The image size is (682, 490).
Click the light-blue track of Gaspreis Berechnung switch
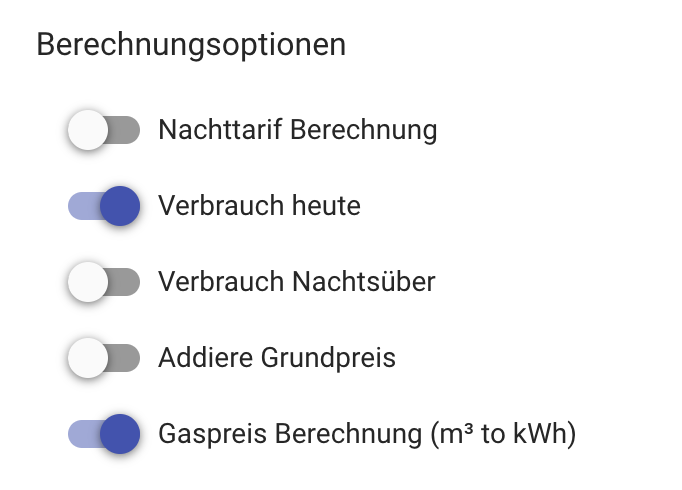(80, 435)
